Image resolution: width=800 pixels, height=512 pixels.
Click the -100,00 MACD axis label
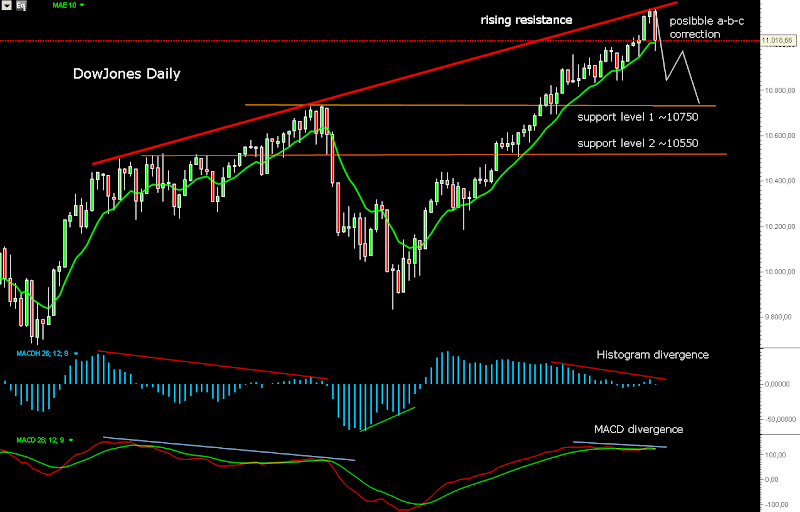775,504
